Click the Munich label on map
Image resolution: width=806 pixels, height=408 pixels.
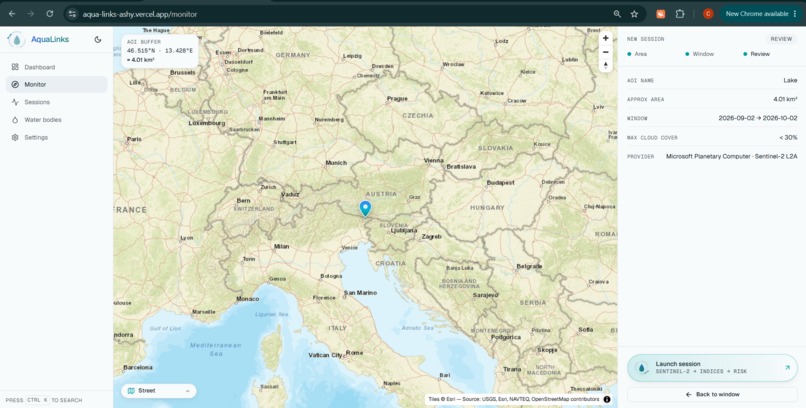(x=336, y=162)
